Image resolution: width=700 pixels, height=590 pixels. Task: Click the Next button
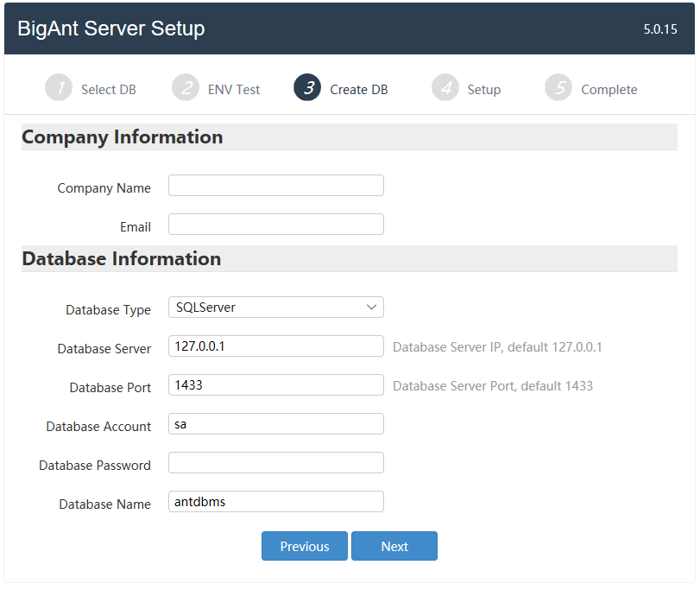(394, 546)
